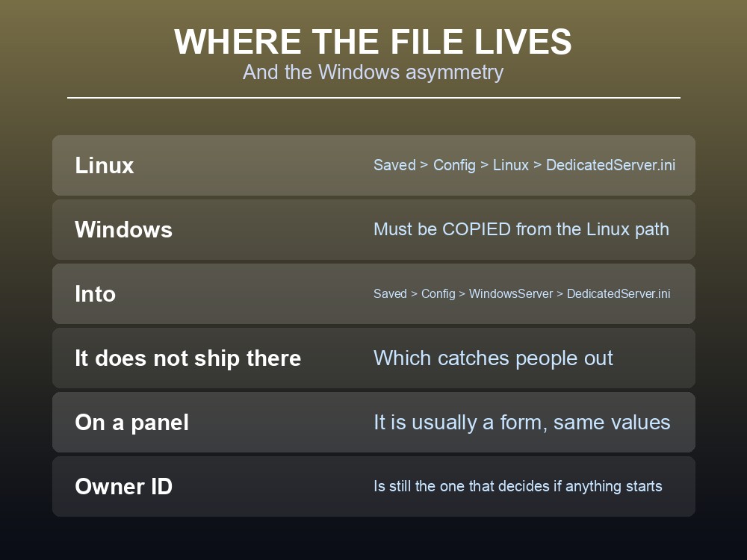Click It is usually a form, same values
747x560 pixels.
tap(521, 423)
